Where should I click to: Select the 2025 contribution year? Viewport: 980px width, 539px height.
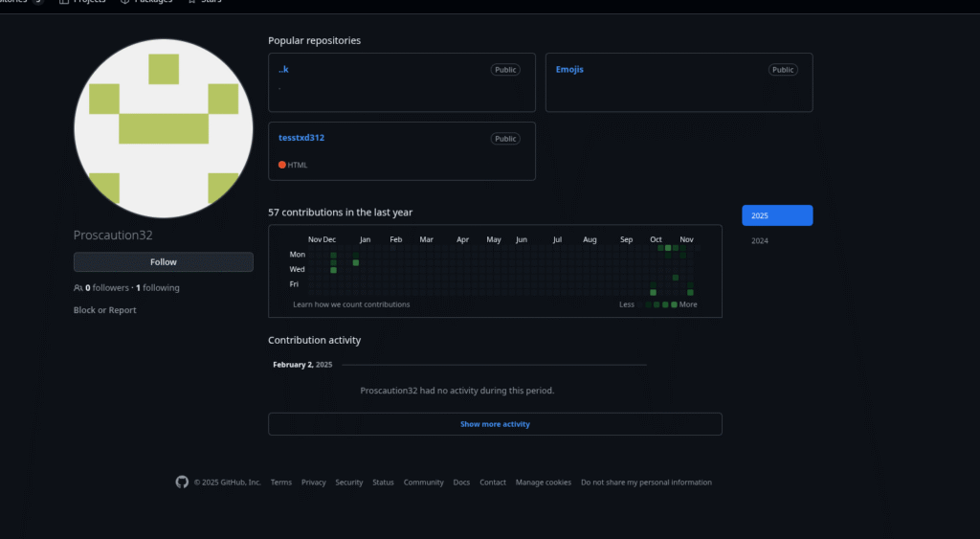pos(776,215)
